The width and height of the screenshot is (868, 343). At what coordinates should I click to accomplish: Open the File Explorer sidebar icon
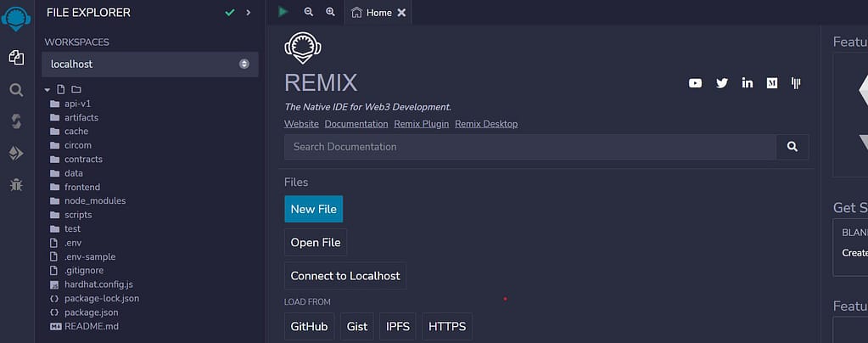(x=16, y=58)
